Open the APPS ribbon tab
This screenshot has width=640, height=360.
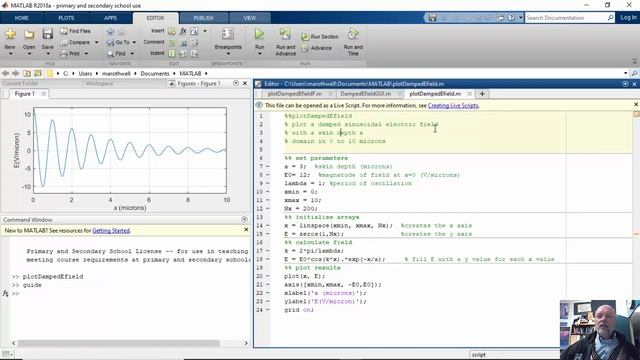tap(110, 18)
